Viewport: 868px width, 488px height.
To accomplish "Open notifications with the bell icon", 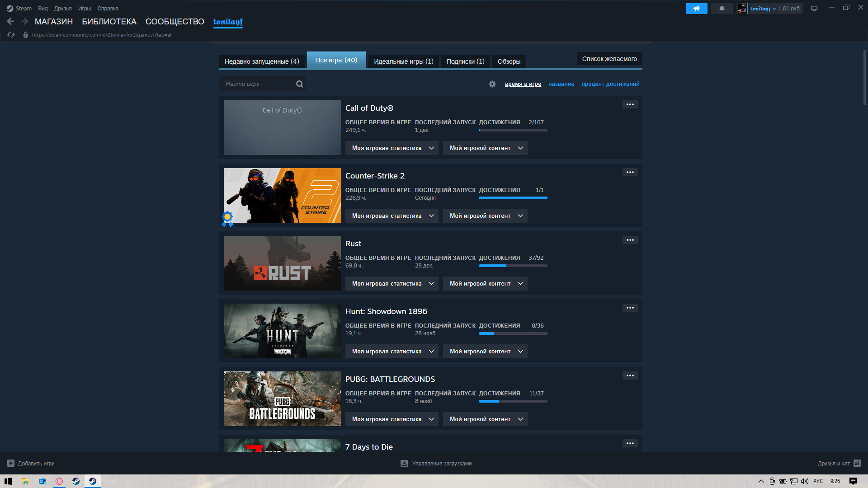I will [x=722, y=9].
